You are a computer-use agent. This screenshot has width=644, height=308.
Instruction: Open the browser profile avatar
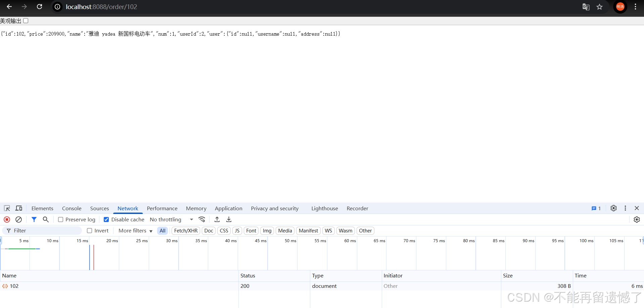[x=620, y=7]
